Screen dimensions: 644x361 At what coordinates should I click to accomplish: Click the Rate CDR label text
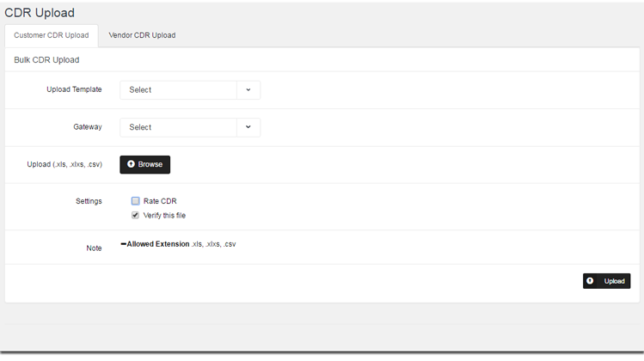(x=160, y=201)
